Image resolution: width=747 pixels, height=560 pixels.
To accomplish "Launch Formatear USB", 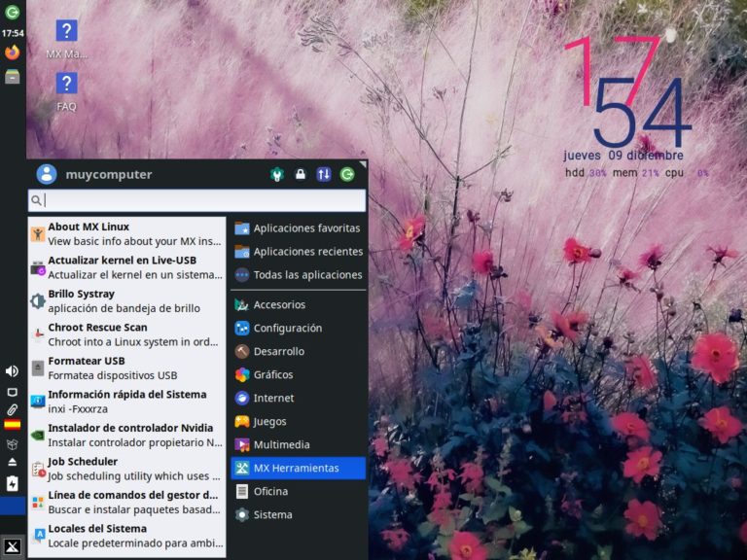I will click(x=126, y=368).
